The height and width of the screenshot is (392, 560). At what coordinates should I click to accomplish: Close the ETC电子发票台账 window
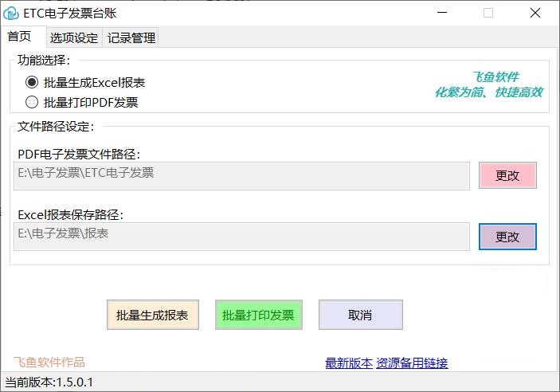535,13
